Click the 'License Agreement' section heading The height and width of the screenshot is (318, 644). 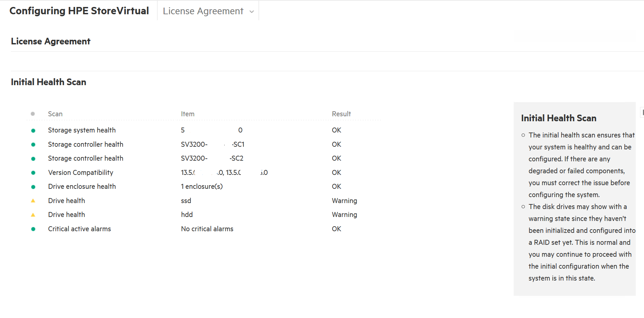[x=51, y=41]
